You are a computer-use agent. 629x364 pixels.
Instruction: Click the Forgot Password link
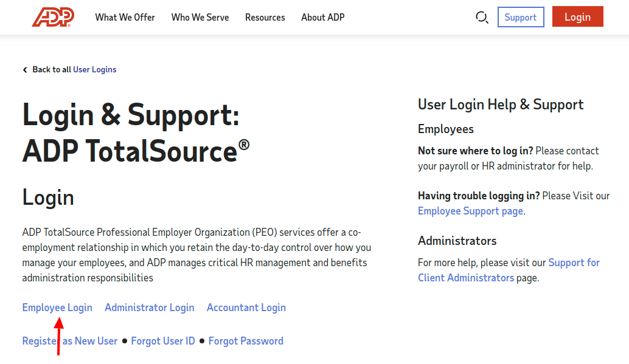[246, 341]
